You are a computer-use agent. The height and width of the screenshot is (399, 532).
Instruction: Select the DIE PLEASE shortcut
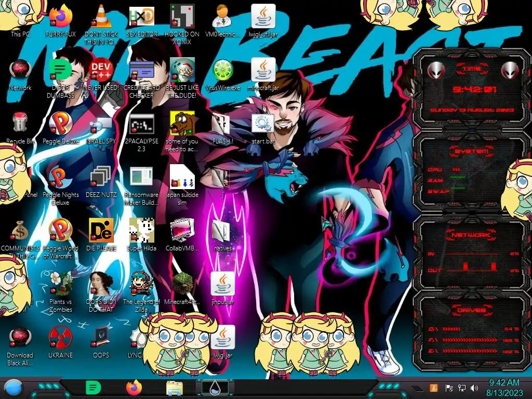101,235
